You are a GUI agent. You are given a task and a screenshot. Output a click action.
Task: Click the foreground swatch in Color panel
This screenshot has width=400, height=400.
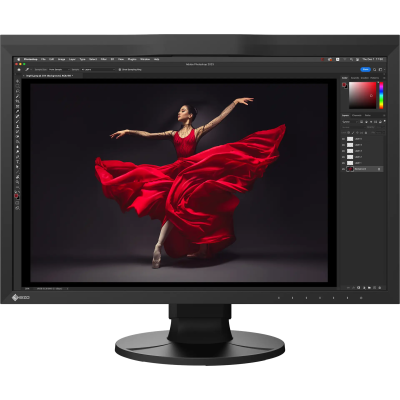pos(344,85)
